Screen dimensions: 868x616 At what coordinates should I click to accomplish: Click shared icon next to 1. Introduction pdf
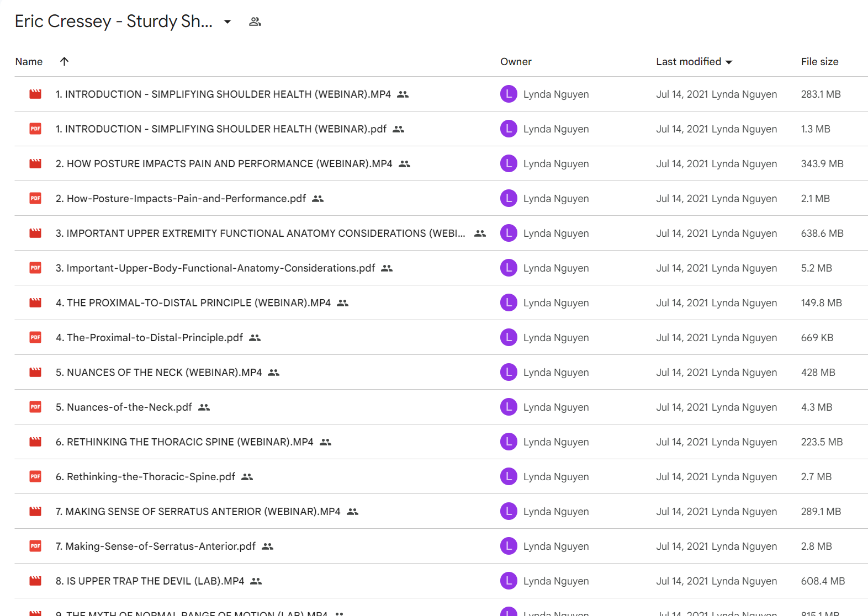(399, 129)
